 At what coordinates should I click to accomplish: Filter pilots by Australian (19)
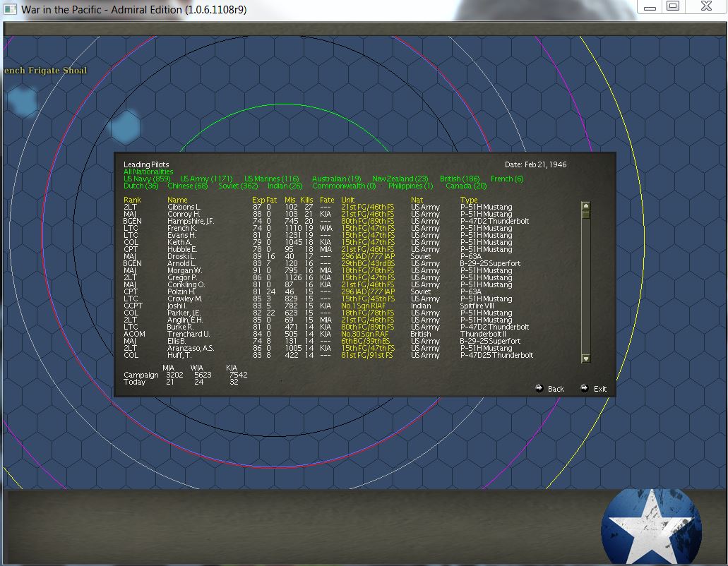(x=337, y=179)
